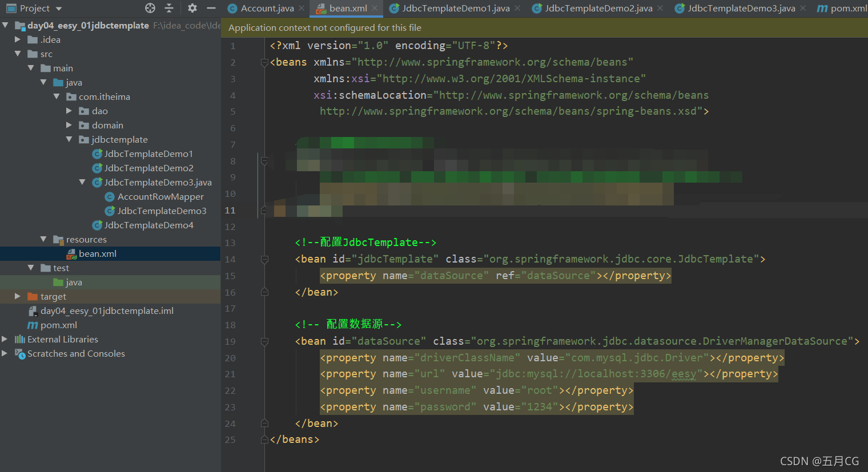Click the .idea folder icon
Viewport: 868px width, 472px height.
pos(33,39)
